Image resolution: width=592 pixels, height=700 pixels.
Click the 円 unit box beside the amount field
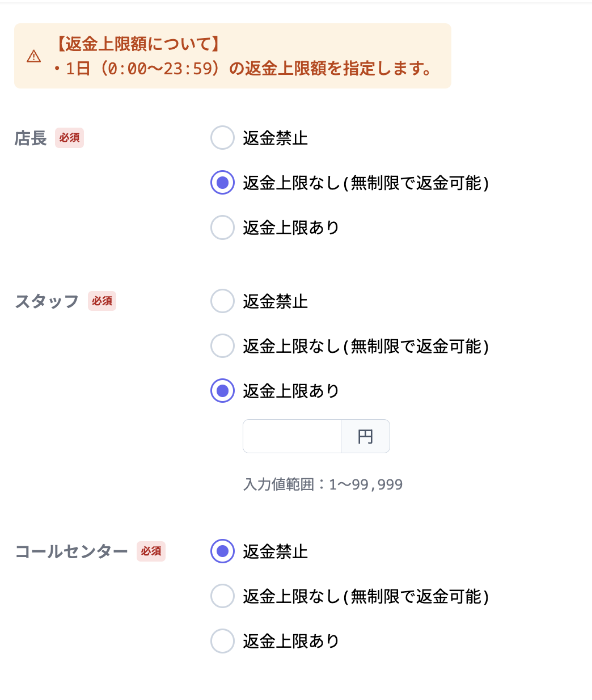pos(366,436)
